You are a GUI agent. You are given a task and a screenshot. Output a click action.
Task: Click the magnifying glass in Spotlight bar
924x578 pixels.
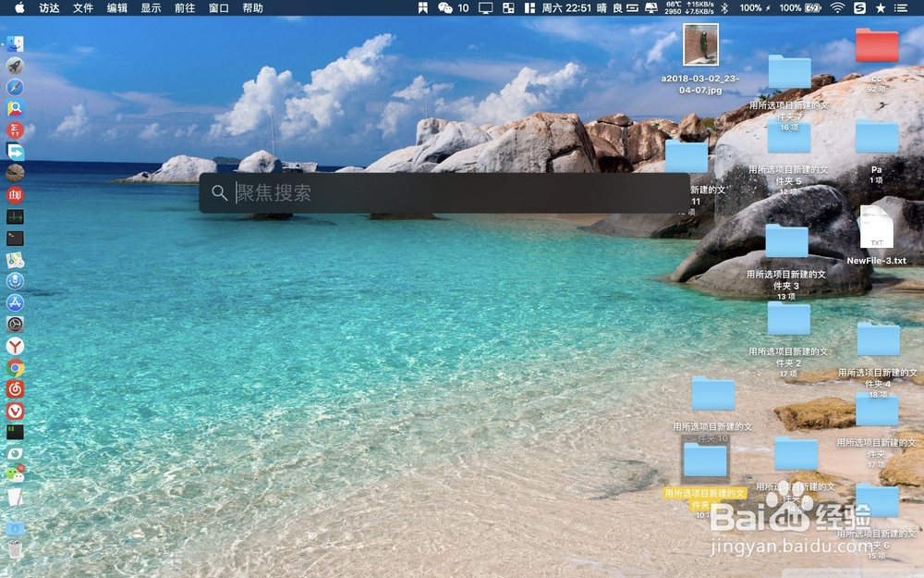tap(219, 193)
